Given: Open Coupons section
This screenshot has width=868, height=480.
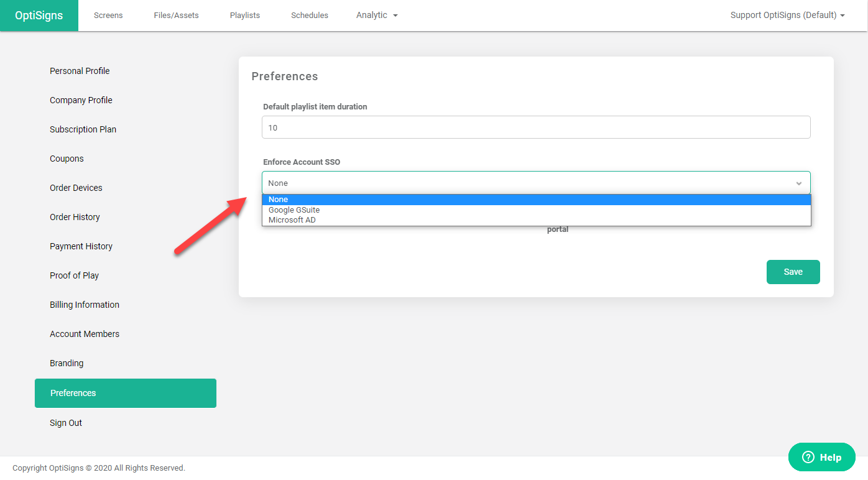Looking at the screenshot, I should pyautogui.click(x=67, y=159).
